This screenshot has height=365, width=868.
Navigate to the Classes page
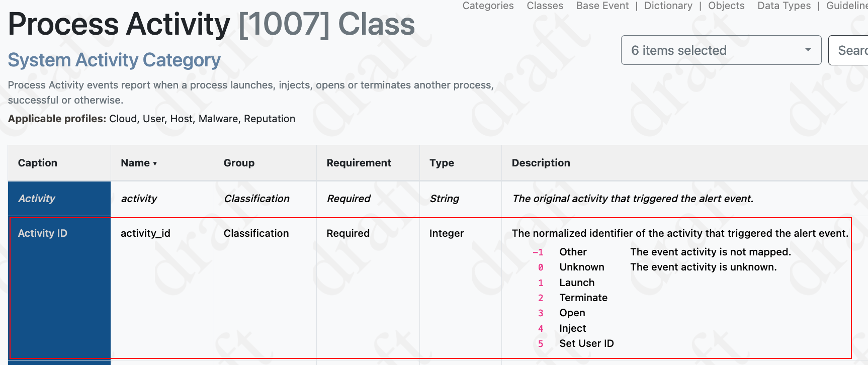click(x=545, y=6)
